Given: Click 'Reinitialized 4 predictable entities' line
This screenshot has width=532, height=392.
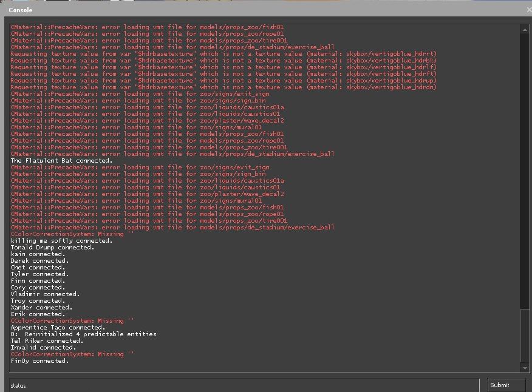Looking at the screenshot, I should tap(83, 334).
